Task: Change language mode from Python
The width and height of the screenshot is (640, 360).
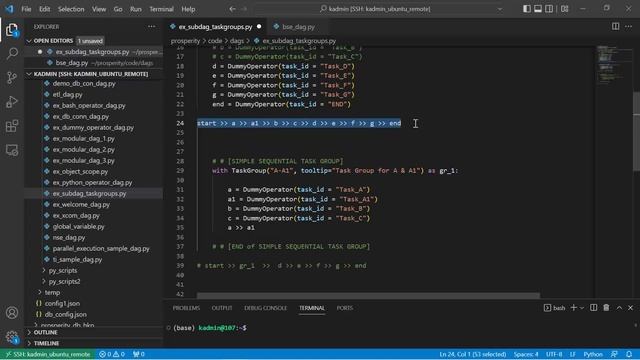Action: click(x=593, y=354)
